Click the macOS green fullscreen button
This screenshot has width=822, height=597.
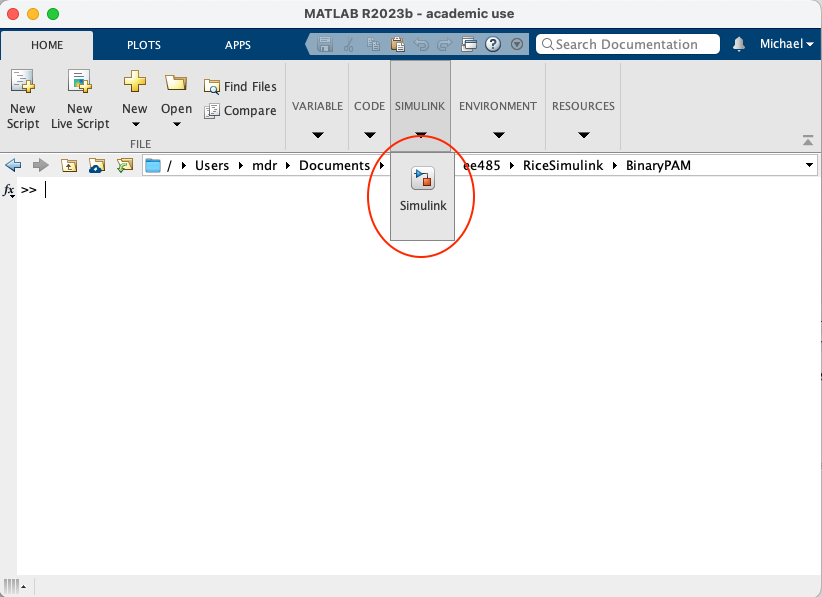53,14
